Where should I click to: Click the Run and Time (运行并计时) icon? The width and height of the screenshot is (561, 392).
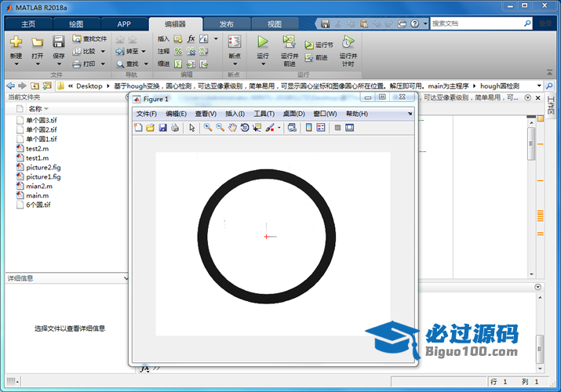tap(348, 44)
